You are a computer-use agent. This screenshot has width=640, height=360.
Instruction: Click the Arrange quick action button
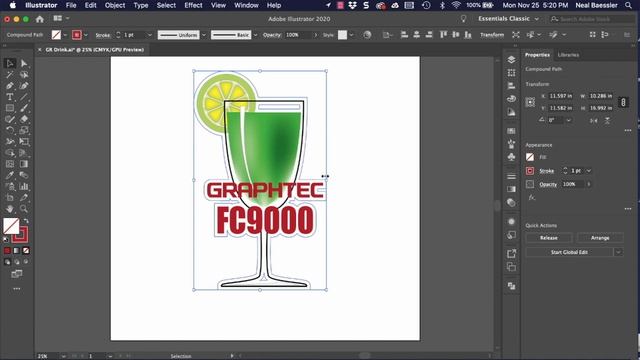pos(600,238)
